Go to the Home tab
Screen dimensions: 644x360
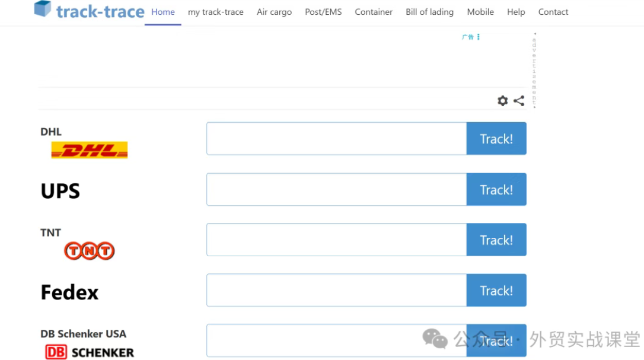click(x=163, y=12)
